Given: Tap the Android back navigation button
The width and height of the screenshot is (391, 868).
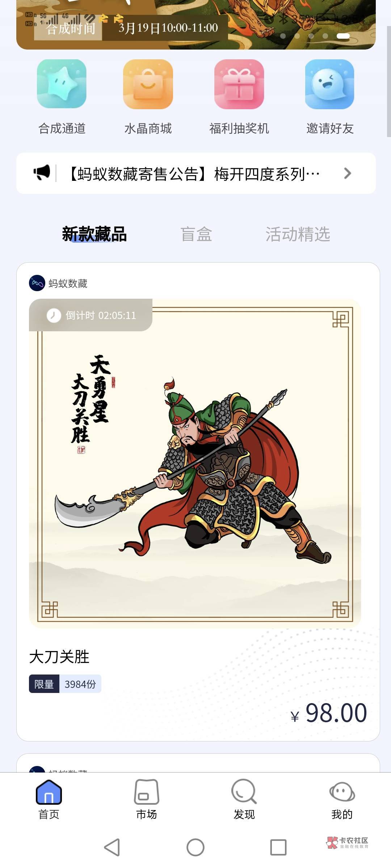Looking at the screenshot, I should pyautogui.click(x=112, y=847).
